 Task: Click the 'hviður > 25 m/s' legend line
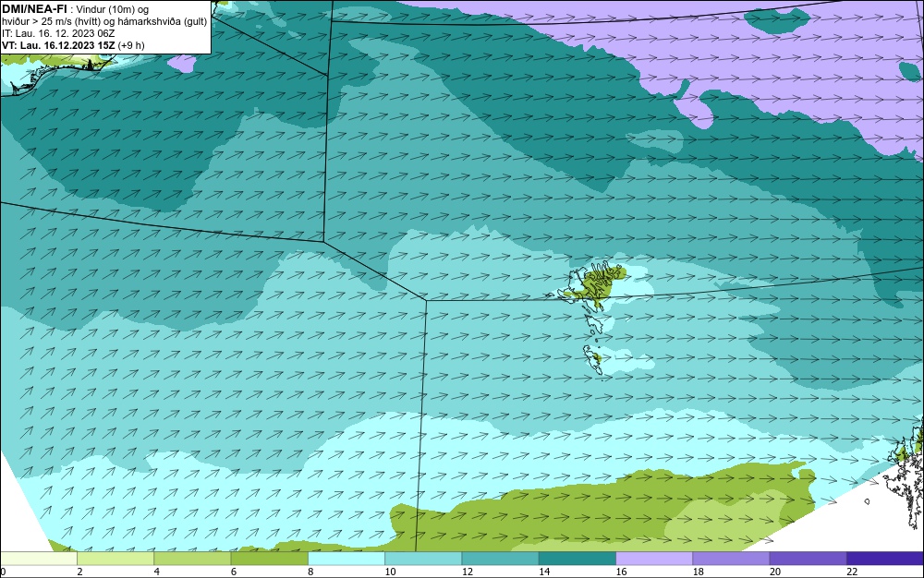tap(104, 21)
